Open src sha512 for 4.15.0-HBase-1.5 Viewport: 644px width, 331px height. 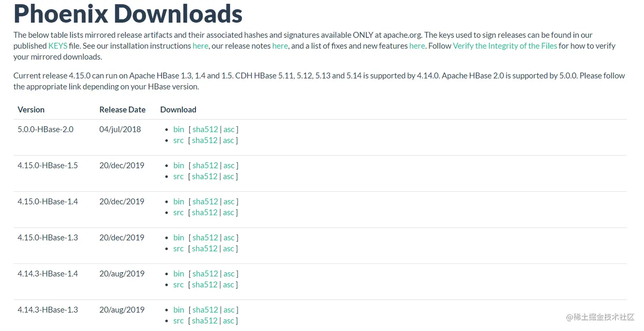tap(204, 176)
